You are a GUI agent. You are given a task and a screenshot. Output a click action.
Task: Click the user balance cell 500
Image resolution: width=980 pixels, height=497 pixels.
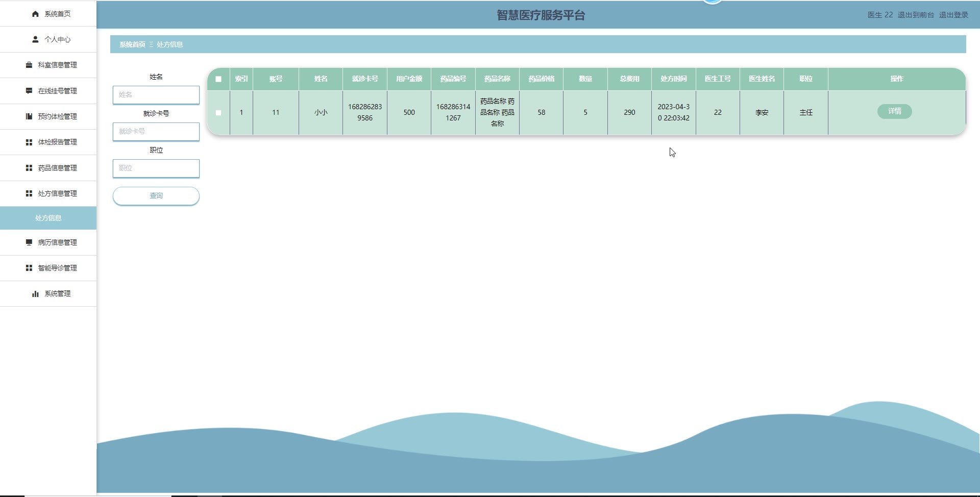(409, 113)
